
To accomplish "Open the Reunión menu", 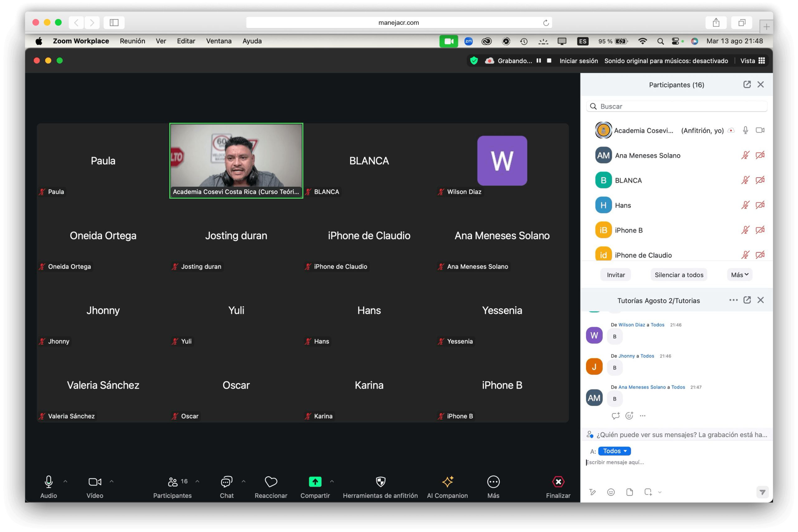I will [132, 41].
